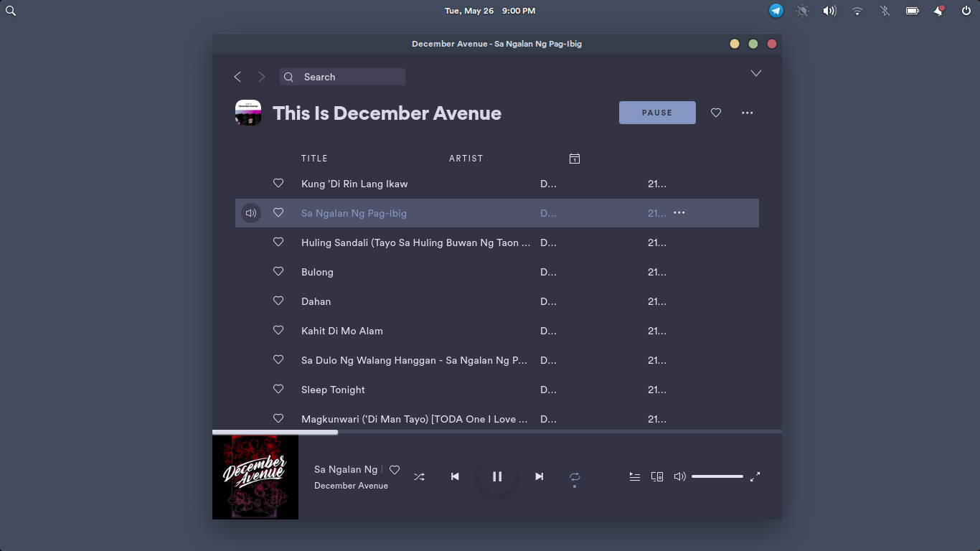Select Magkunwari ('Di Man Tayo) title
Screen dimensions: 980x551
point(415,420)
